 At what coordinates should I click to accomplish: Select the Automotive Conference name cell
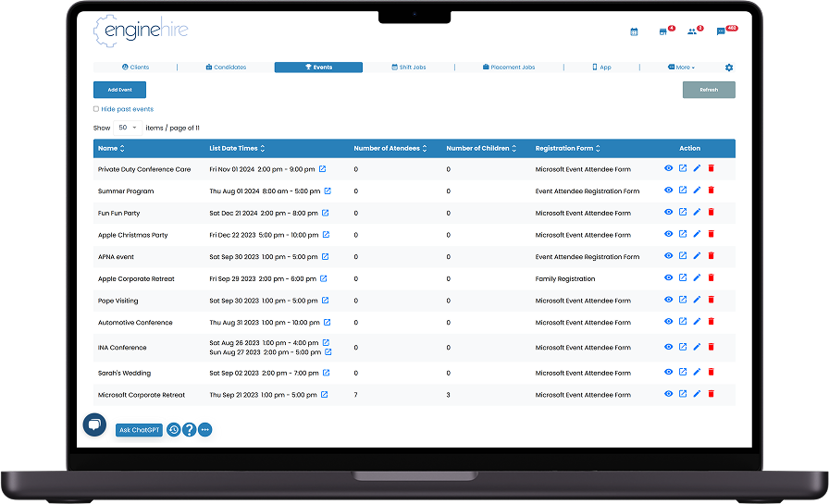(x=135, y=323)
